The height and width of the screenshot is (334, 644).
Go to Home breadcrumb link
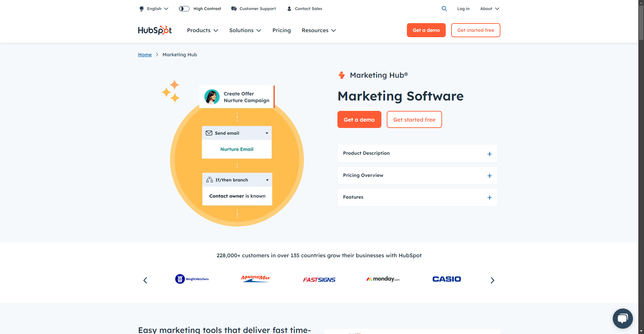pyautogui.click(x=145, y=55)
